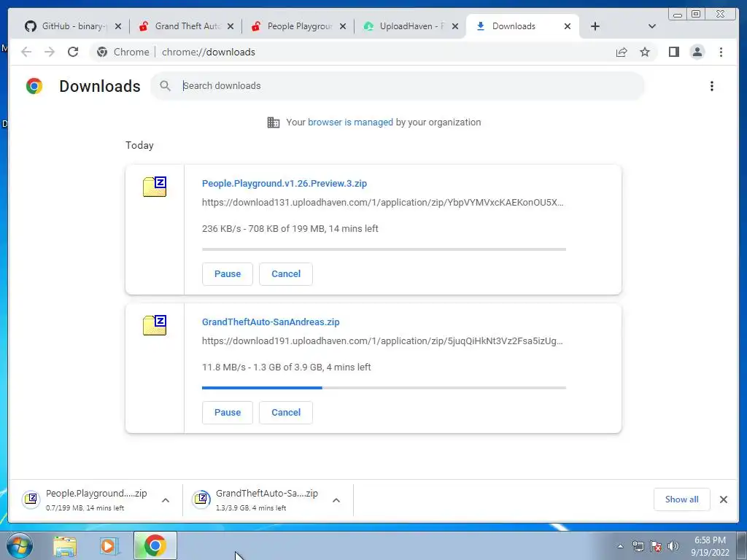The width and height of the screenshot is (747, 560).
Task: Click the People.Playground download progress bar
Action: pyautogui.click(x=384, y=249)
